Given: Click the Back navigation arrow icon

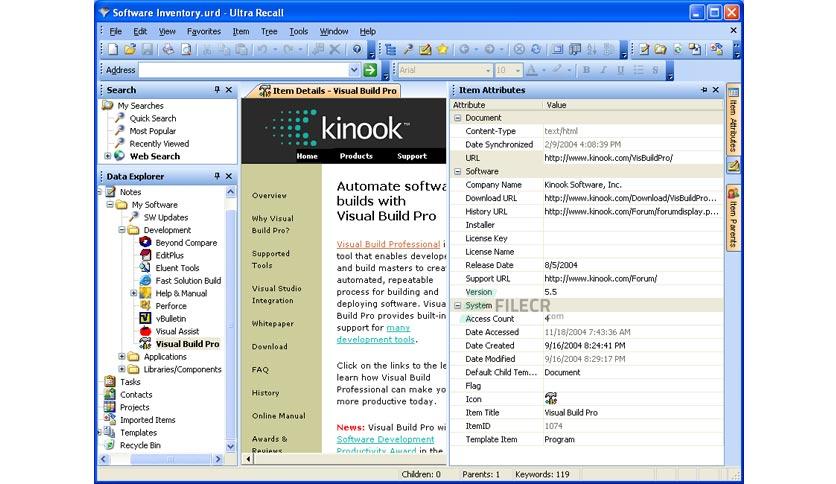Looking at the screenshot, I should click(464, 50).
